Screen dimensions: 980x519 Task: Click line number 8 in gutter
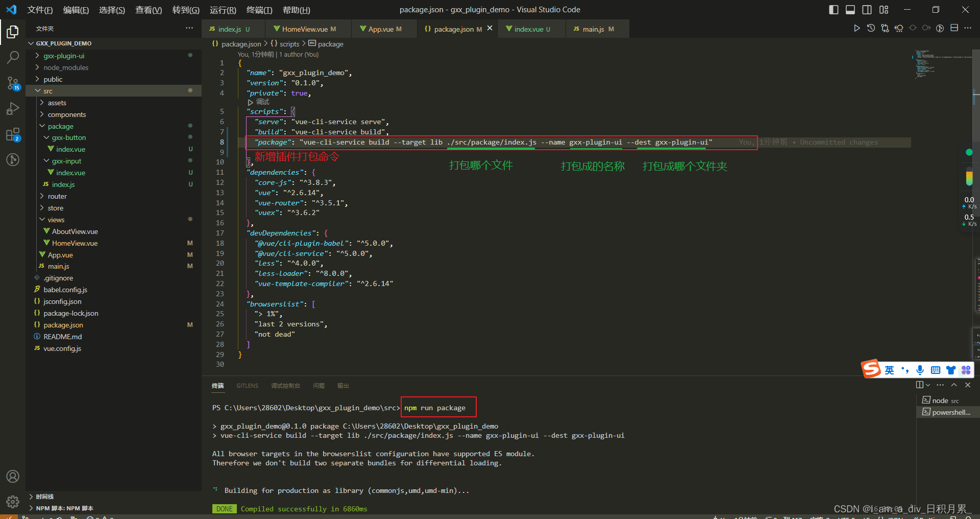coord(222,142)
